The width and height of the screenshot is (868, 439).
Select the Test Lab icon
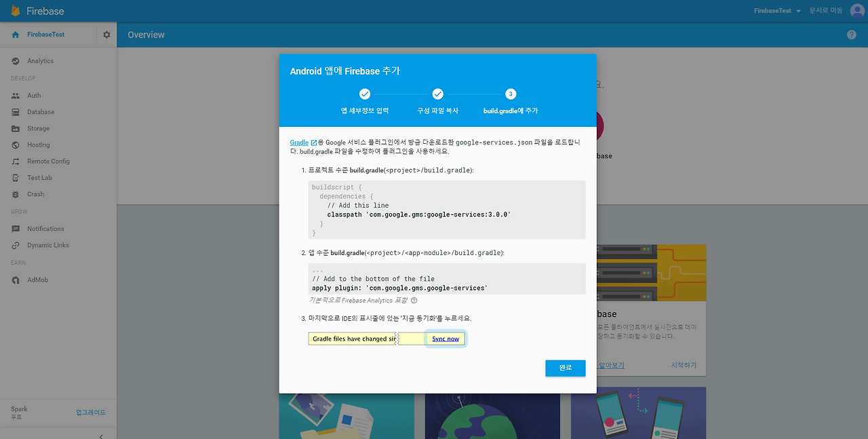[x=15, y=178]
